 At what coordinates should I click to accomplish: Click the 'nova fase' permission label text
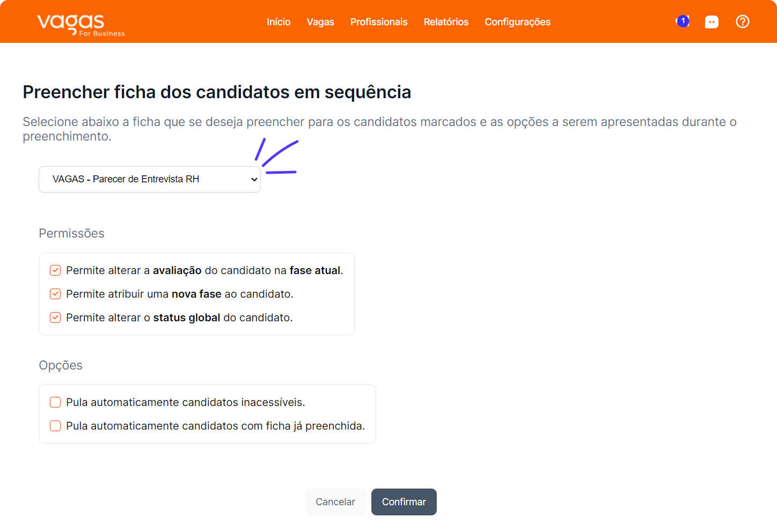click(180, 294)
